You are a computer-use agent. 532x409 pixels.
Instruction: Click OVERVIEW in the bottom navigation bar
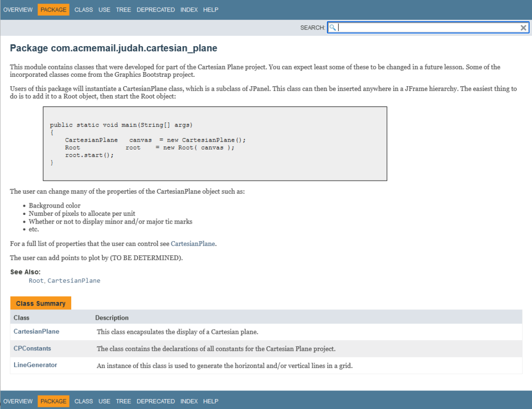tap(18, 401)
